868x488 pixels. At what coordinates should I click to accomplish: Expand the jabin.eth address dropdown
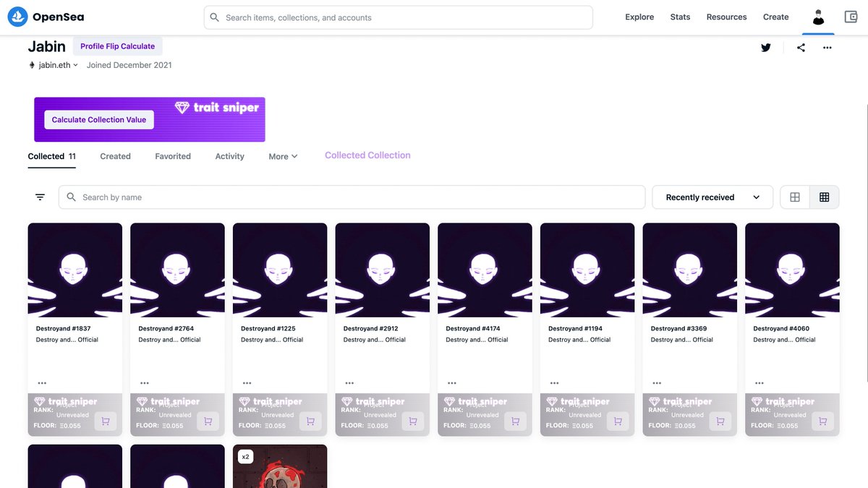pos(54,65)
